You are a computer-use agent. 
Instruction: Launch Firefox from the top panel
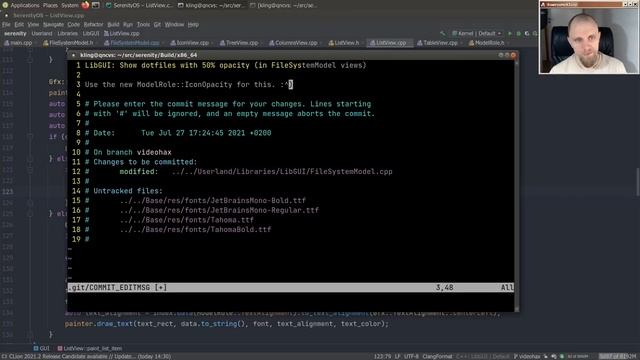pos(85,5)
